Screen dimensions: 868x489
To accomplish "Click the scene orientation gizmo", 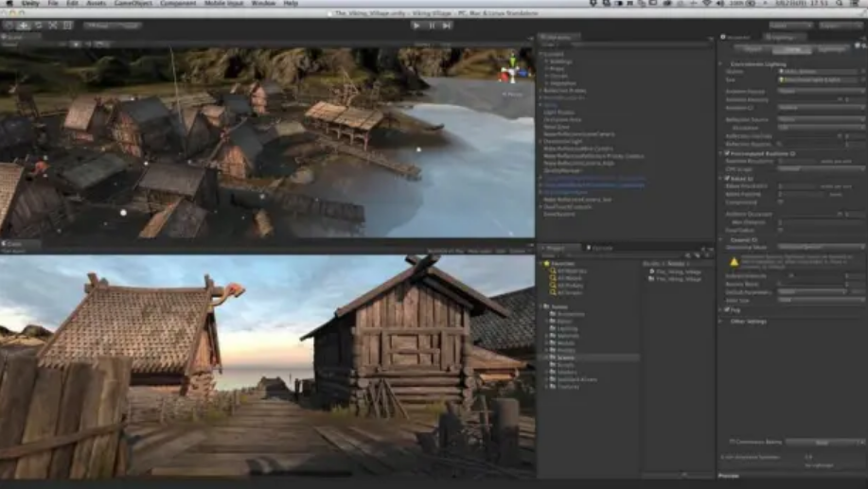I will click(x=513, y=70).
